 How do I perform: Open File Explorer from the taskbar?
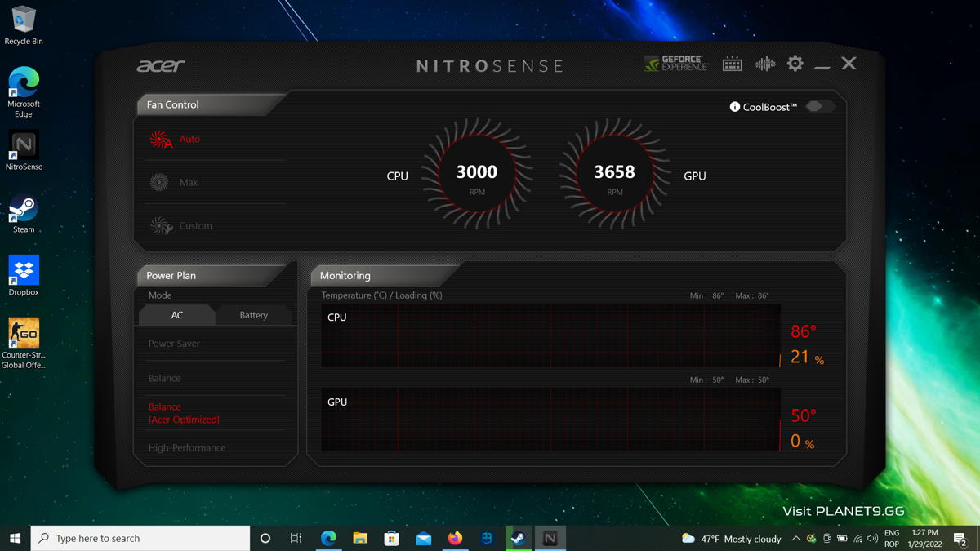click(360, 538)
